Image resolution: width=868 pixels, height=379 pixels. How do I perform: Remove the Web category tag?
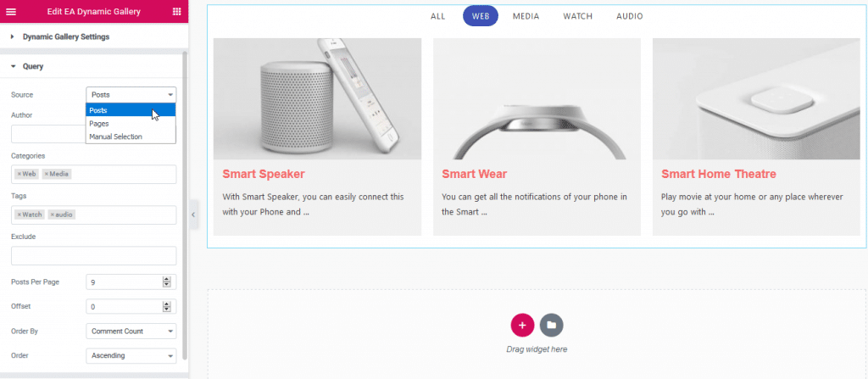pyautogui.click(x=19, y=174)
